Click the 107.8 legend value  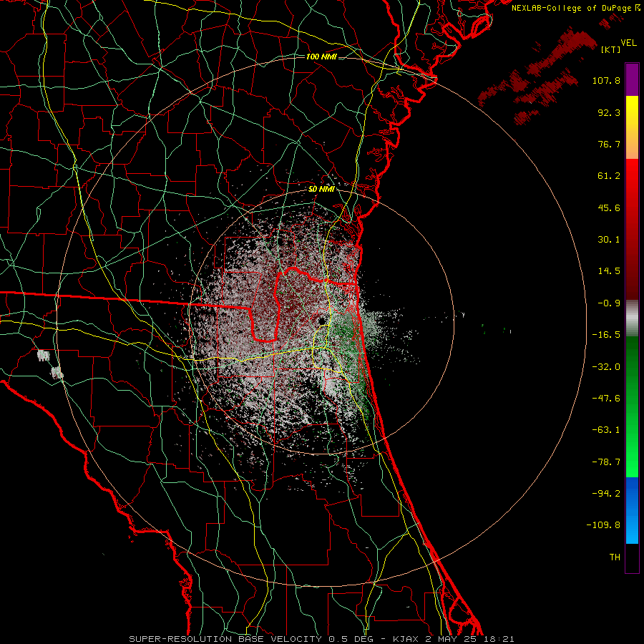(x=606, y=80)
